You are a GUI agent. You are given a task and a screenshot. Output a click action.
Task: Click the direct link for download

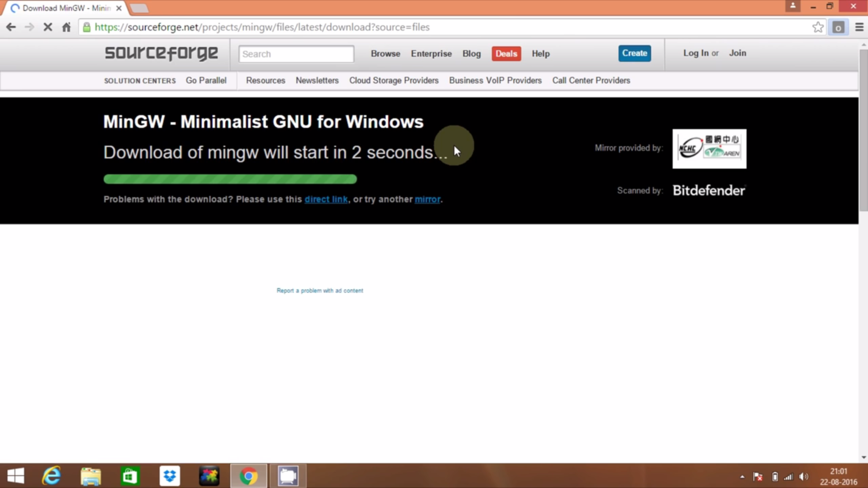[x=326, y=199]
